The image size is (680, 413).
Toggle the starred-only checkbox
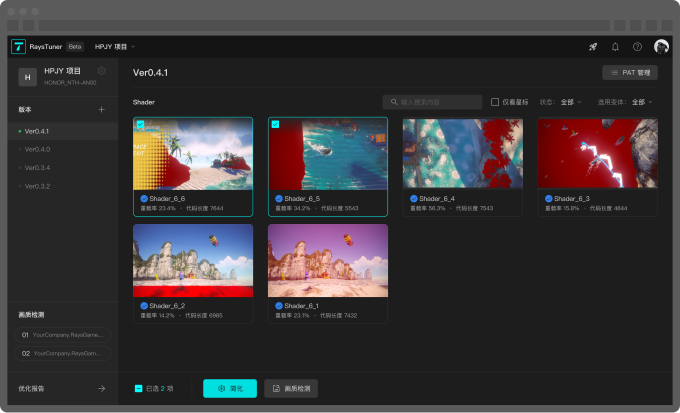pyautogui.click(x=495, y=102)
